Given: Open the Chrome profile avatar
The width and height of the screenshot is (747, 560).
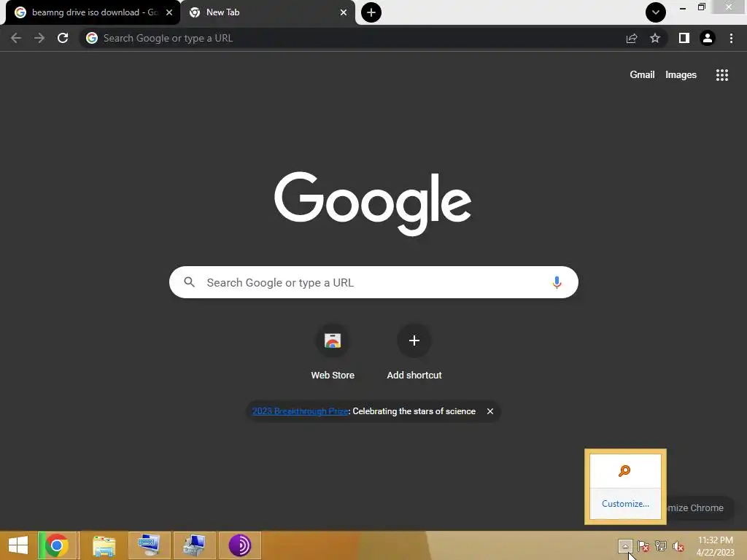Looking at the screenshot, I should click(708, 38).
